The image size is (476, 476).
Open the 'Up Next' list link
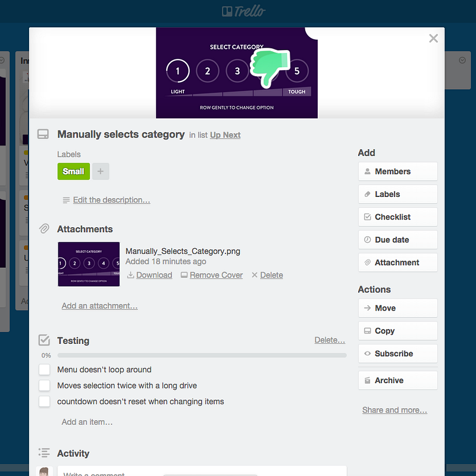point(226,135)
